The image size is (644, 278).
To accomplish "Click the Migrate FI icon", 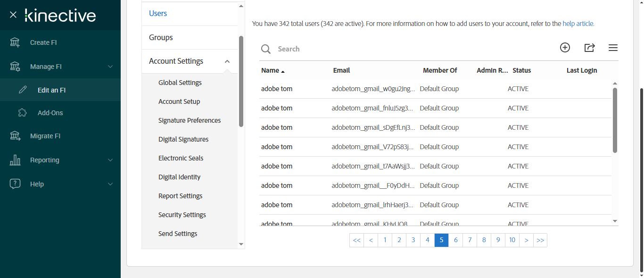I will pyautogui.click(x=15, y=136).
